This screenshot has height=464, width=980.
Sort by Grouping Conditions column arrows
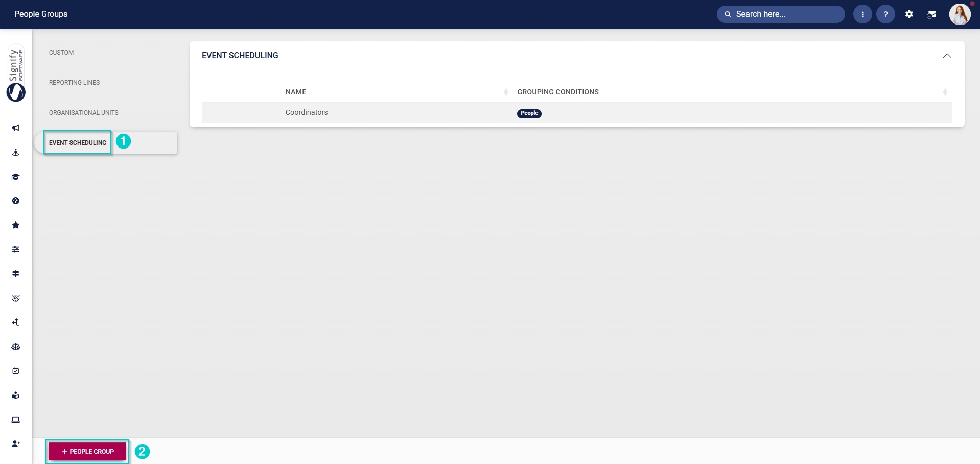tap(945, 92)
